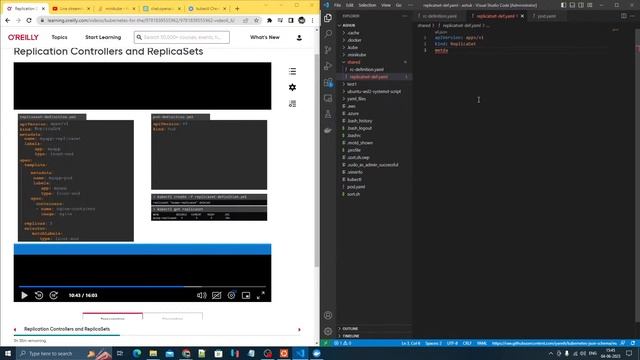This screenshot has width=640, height=360.
Task: Open the Edit menu in VS Code
Action: [x=349, y=5]
